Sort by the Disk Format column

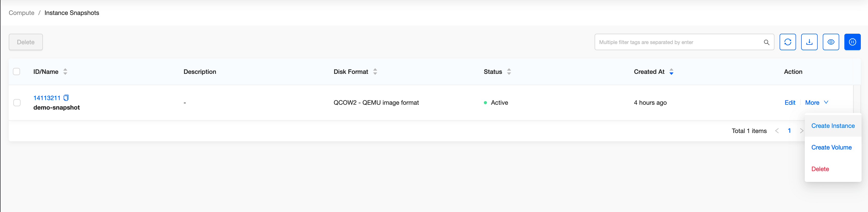point(375,72)
